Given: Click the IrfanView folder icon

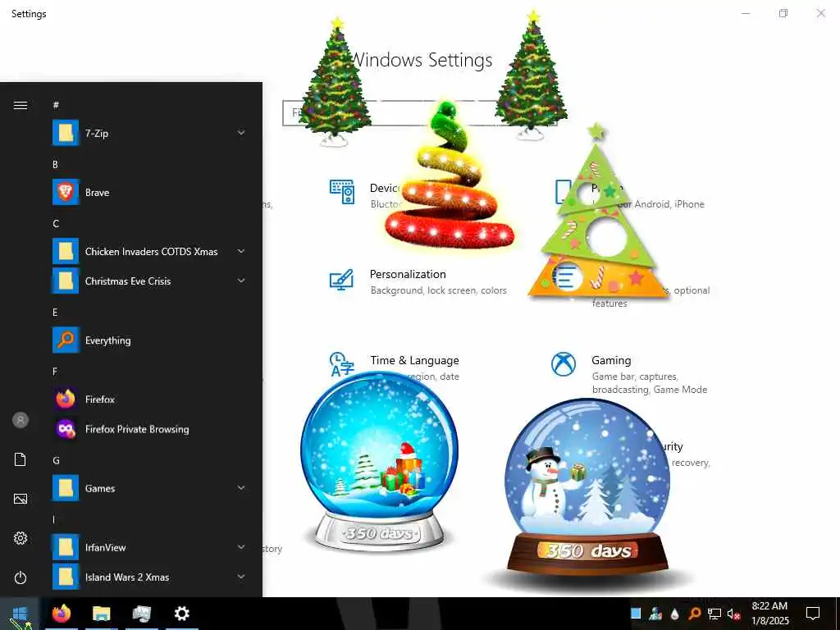Looking at the screenshot, I should pyautogui.click(x=66, y=547).
